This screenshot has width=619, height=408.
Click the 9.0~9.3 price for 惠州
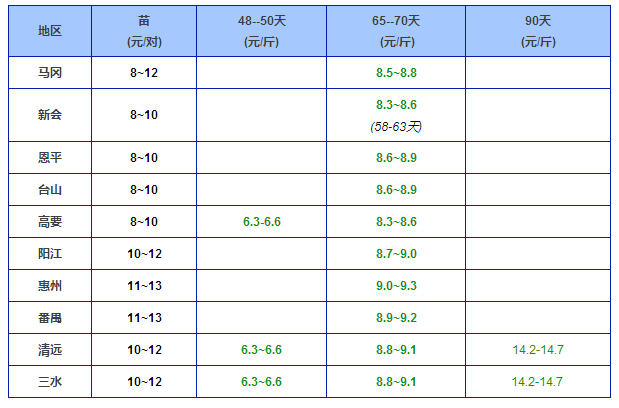point(396,286)
